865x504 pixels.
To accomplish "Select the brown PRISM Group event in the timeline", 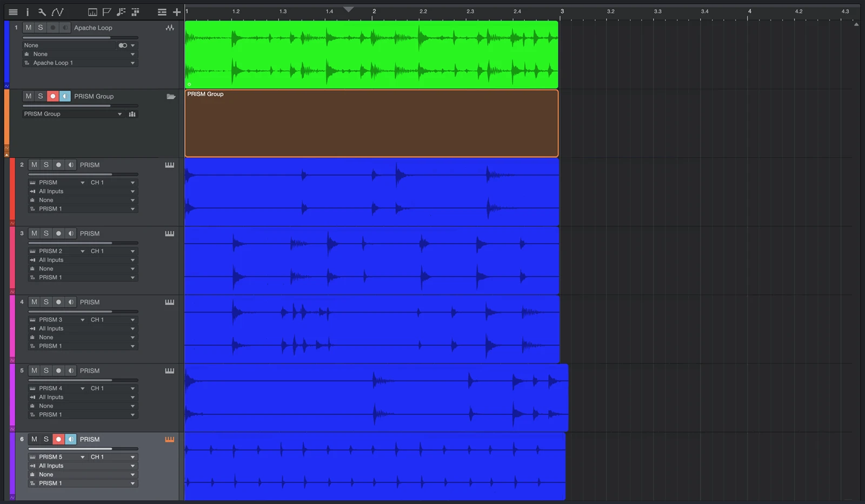I will (371, 123).
